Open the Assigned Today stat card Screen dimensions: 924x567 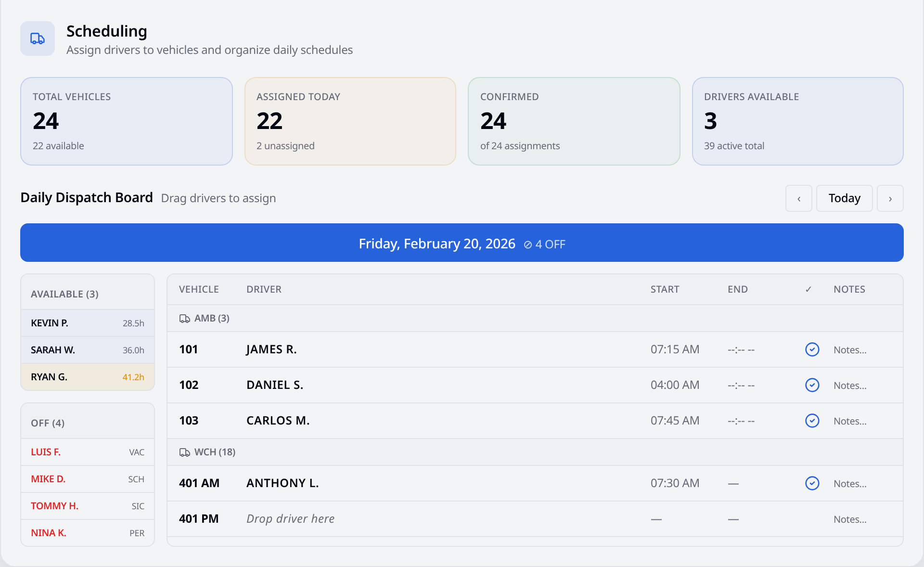click(350, 121)
